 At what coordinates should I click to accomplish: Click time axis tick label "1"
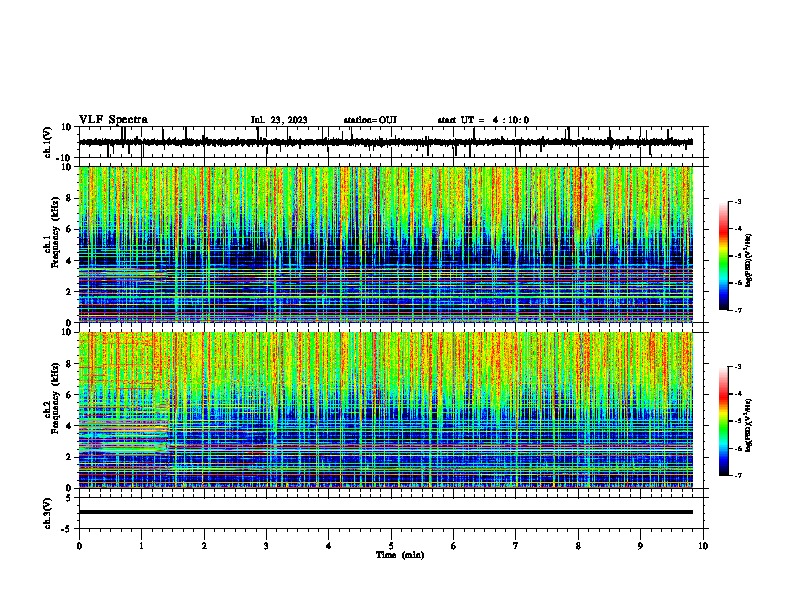point(141,546)
